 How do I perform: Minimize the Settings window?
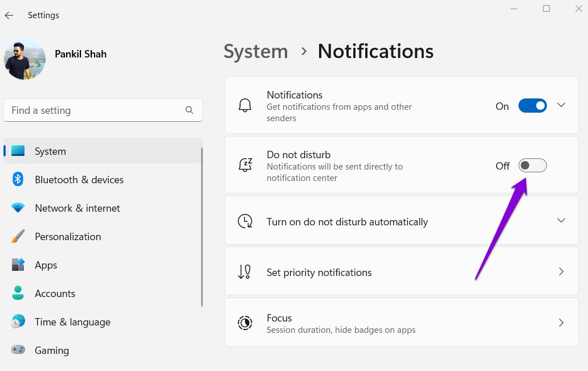514,9
